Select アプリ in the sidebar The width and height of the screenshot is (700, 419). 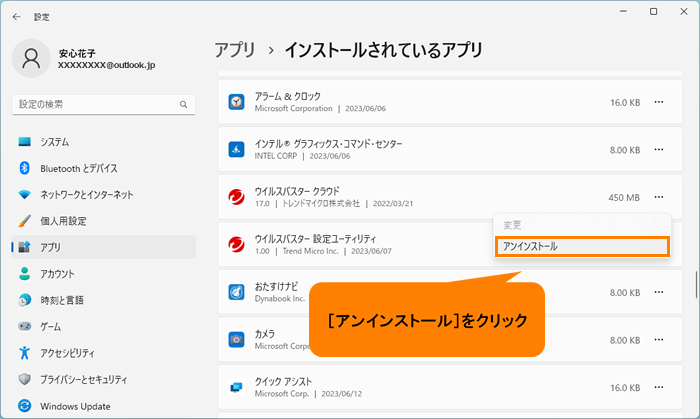click(104, 247)
